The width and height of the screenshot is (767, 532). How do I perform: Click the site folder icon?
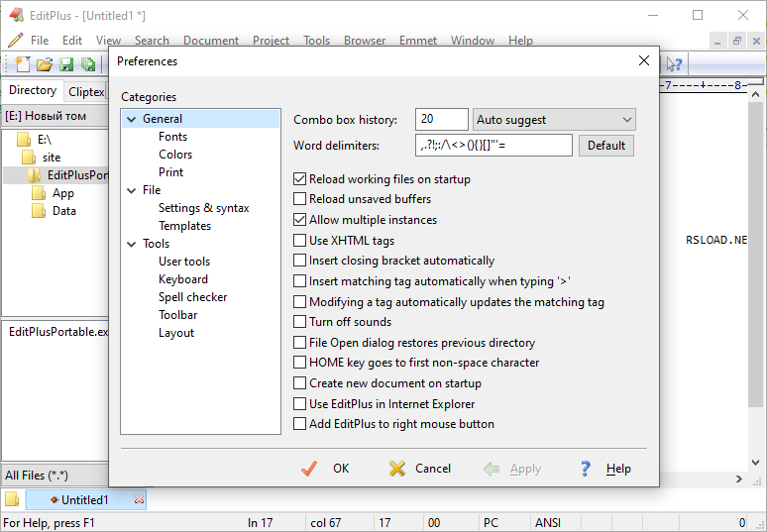[x=29, y=157]
